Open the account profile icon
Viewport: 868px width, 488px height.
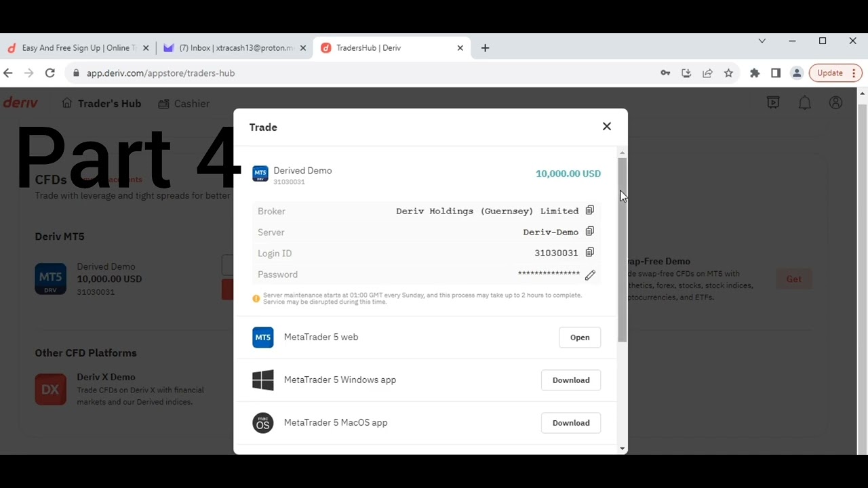[835, 103]
